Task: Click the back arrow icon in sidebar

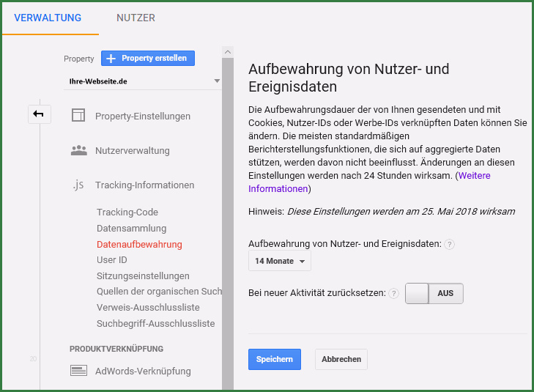Action: point(39,114)
